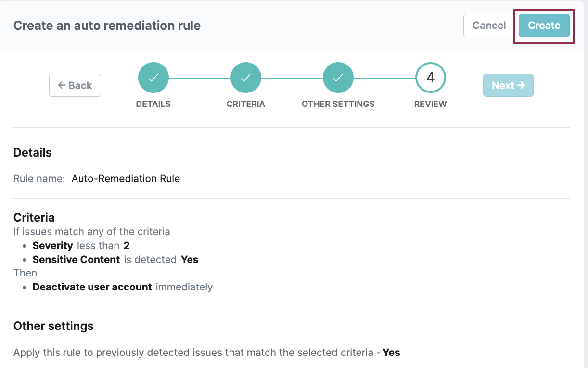Click the Review step number 4 circle

coord(431,78)
